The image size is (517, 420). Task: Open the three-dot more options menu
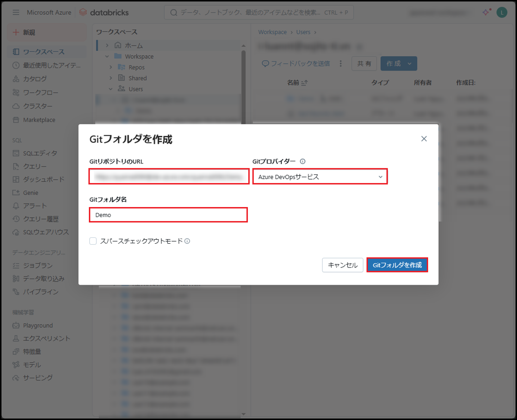(341, 63)
